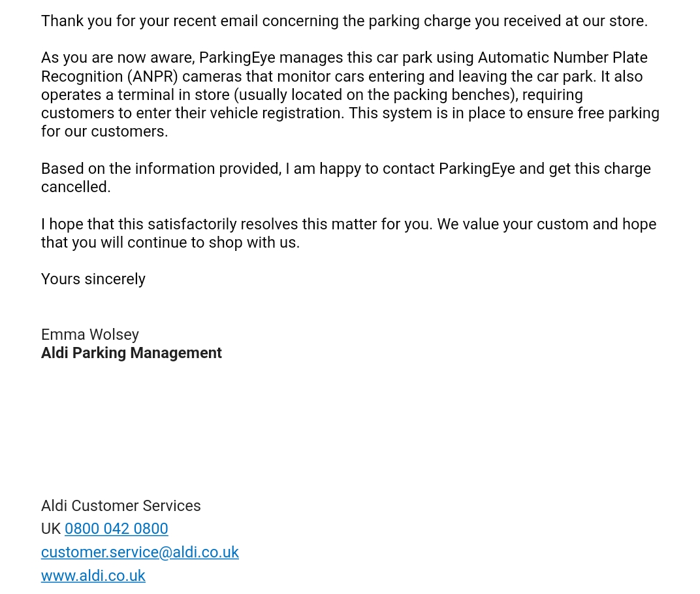Viewport: 700px width, 594px height.
Task: Call the 0800 042 0800 phone link
Action: click(x=116, y=529)
